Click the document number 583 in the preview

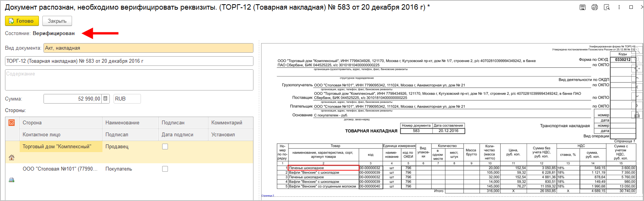click(416, 131)
